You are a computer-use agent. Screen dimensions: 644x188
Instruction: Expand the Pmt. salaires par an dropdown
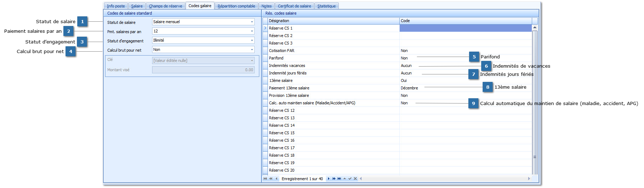(252, 31)
